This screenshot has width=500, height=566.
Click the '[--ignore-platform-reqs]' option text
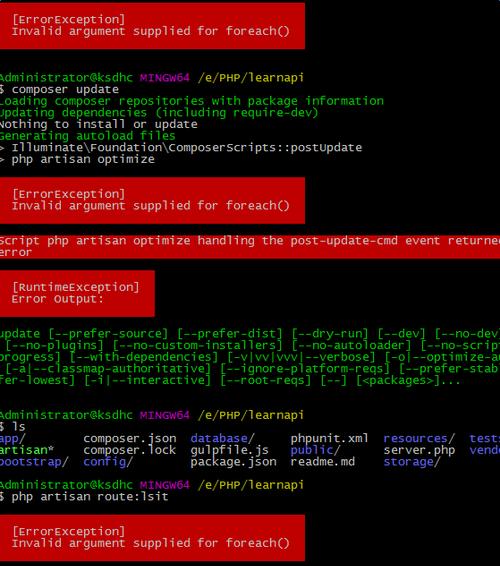pyautogui.click(x=305, y=369)
